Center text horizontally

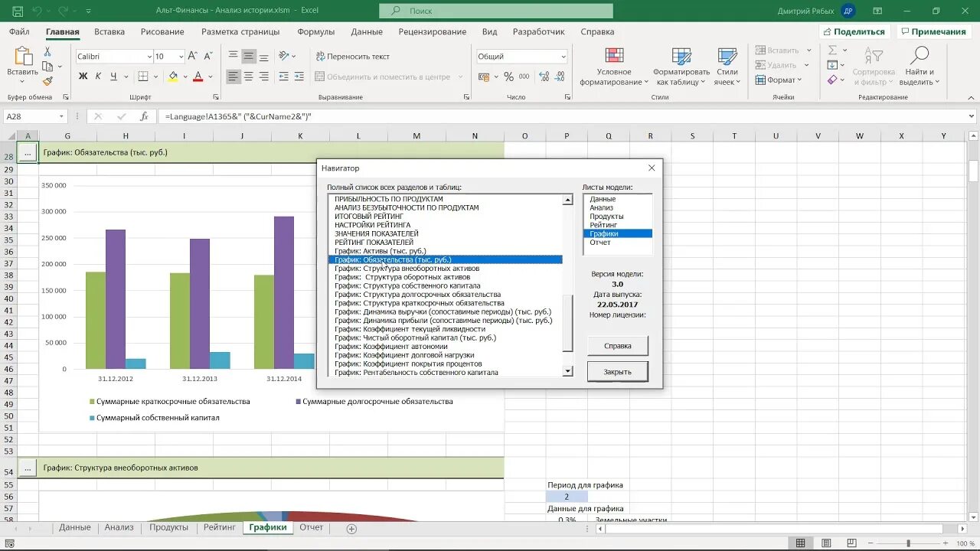249,77
